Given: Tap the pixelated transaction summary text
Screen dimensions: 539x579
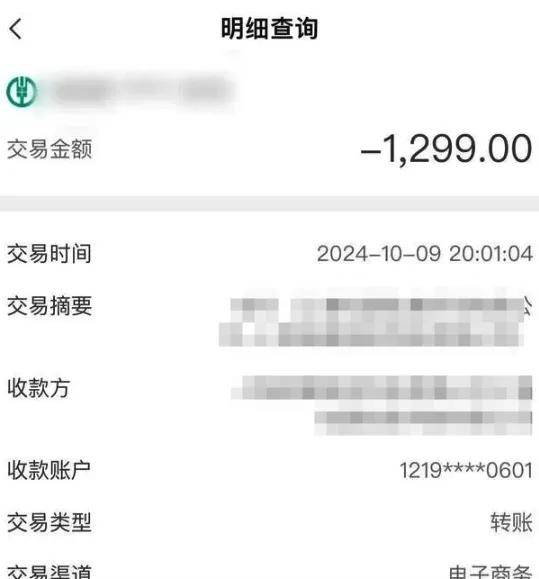Looking at the screenshot, I should point(375,322).
